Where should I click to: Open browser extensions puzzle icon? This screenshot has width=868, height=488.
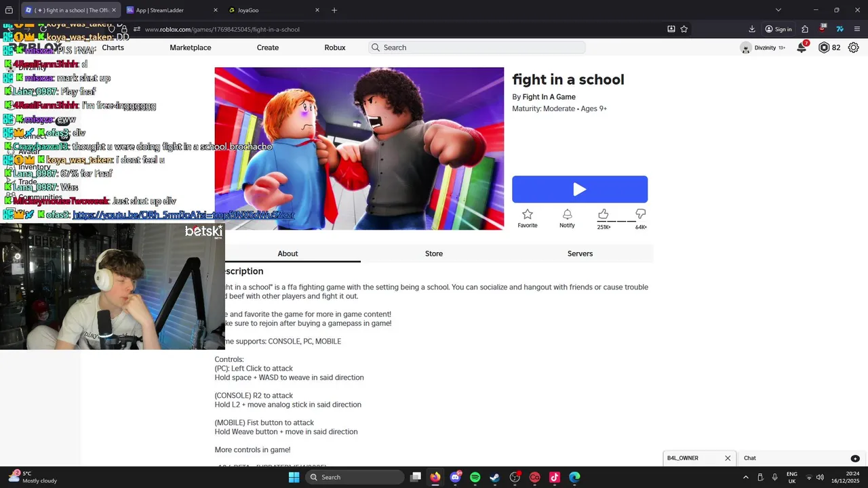pos(805,29)
